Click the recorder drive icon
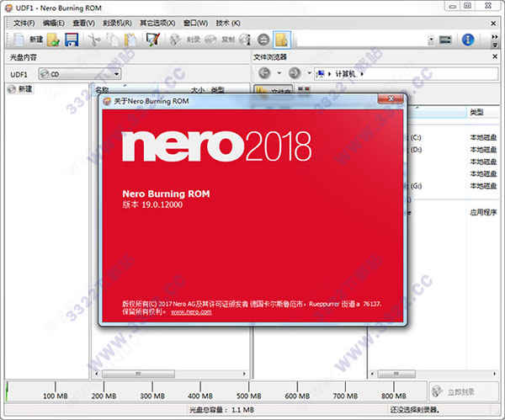Image resolution: width=505 pixels, height=420 pixels. (445, 40)
